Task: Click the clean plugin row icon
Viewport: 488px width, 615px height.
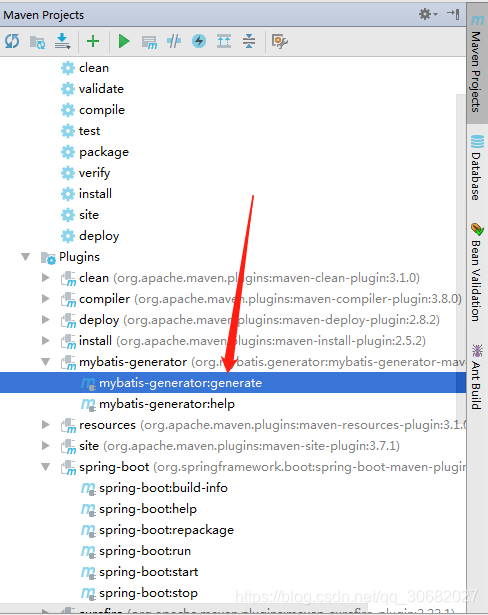Action: coord(68,278)
